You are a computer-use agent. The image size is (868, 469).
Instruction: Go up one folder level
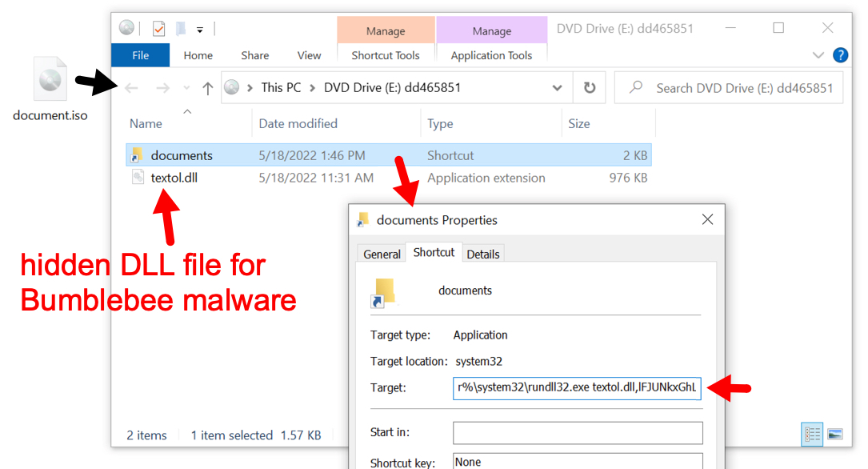coord(207,88)
